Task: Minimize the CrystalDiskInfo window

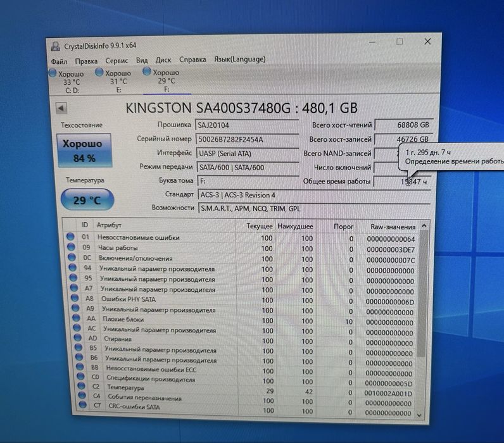Action: tap(372, 42)
